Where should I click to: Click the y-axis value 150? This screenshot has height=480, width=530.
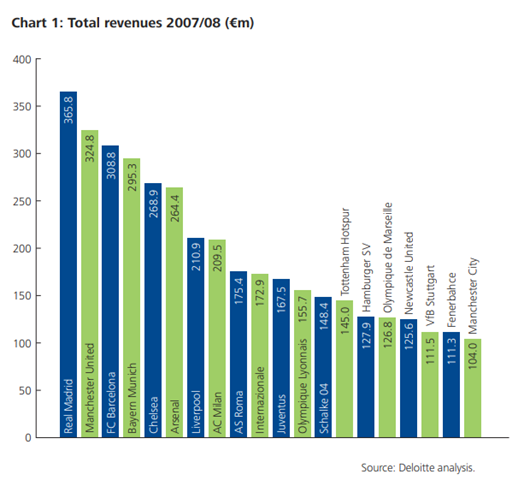(22, 296)
